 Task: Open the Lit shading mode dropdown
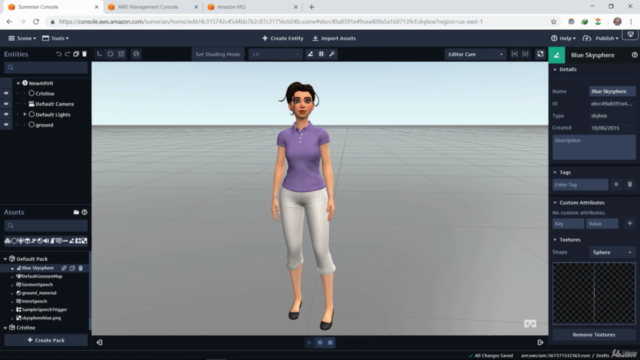276,54
